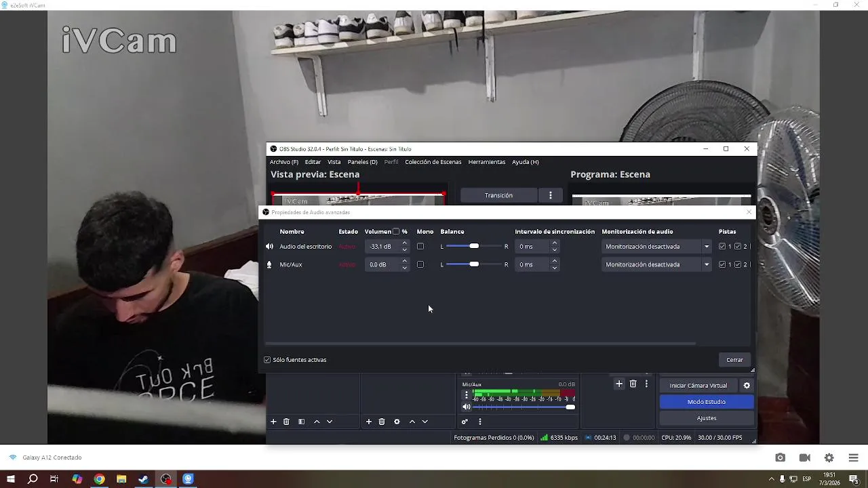Open mixer footer three-dot menu
868x488 pixels.
(x=480, y=422)
